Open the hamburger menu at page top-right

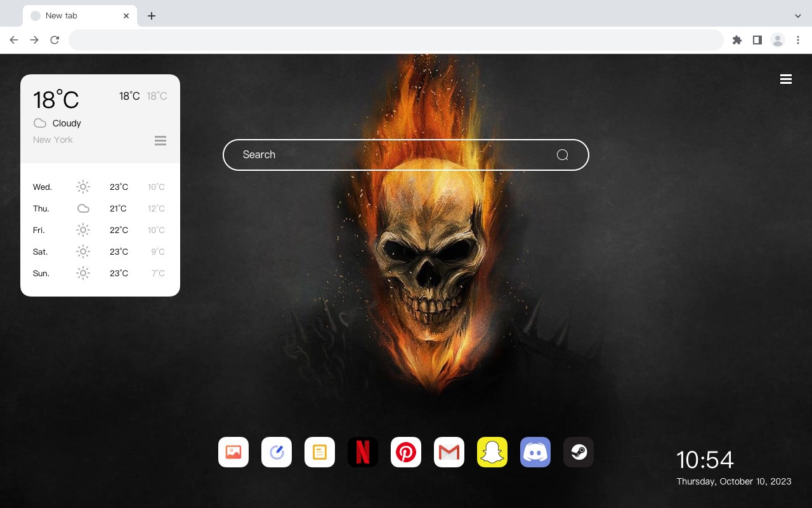click(786, 79)
